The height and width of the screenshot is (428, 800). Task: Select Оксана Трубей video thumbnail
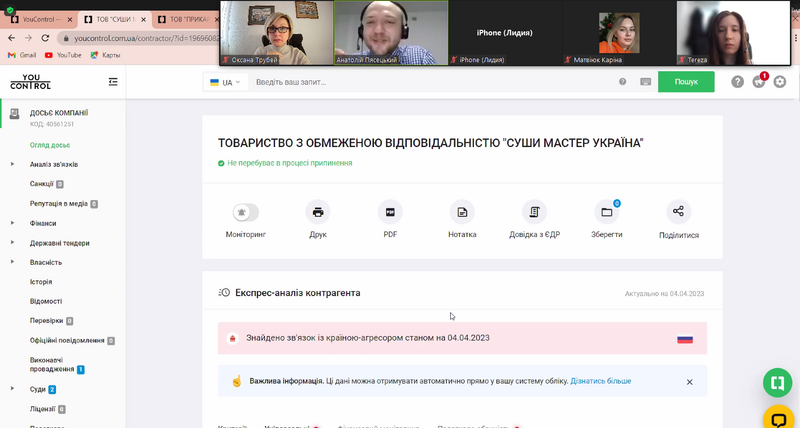(277, 32)
